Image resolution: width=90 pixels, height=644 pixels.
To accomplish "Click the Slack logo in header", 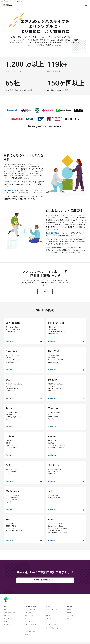I will click(7, 5).
